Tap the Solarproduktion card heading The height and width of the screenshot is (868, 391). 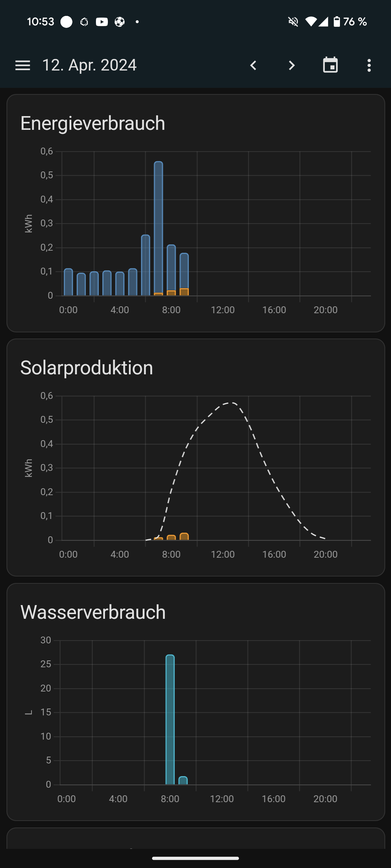coord(87,368)
